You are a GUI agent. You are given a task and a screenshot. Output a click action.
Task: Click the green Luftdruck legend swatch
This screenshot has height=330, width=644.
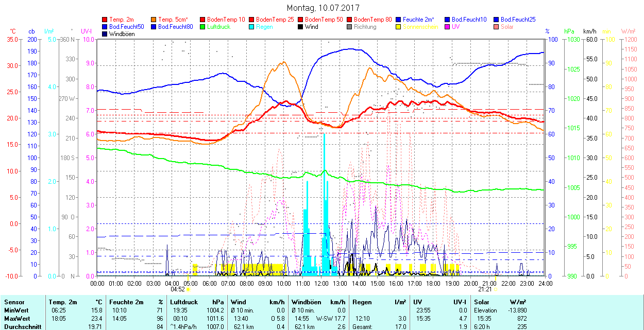(202, 27)
